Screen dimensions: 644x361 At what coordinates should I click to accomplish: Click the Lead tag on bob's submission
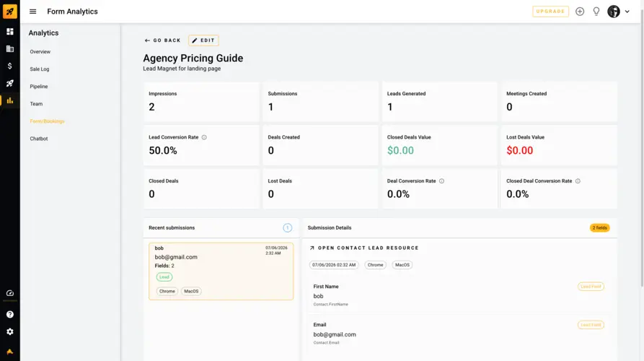(164, 277)
